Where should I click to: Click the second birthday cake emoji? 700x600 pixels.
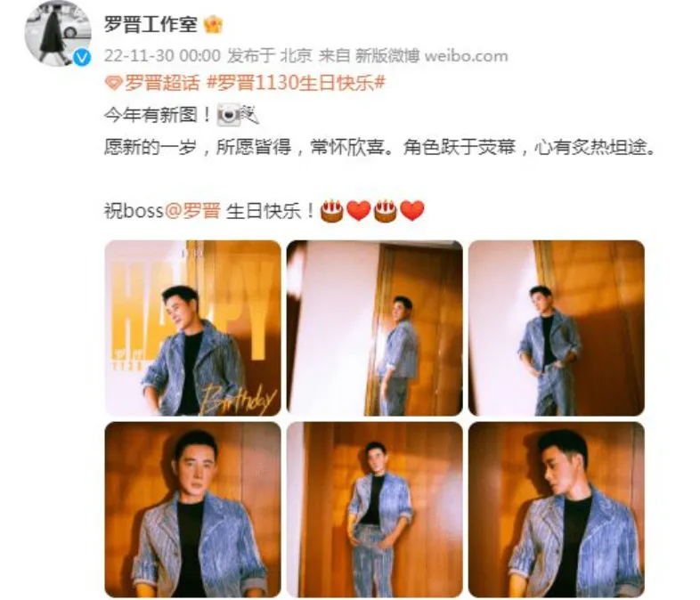tap(386, 211)
